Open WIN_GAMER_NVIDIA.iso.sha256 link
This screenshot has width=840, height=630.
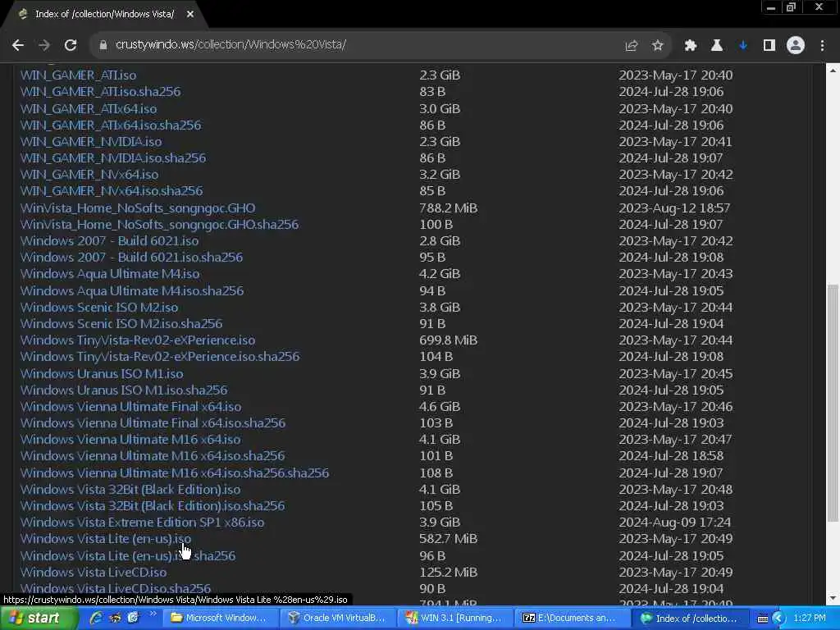[x=113, y=158]
